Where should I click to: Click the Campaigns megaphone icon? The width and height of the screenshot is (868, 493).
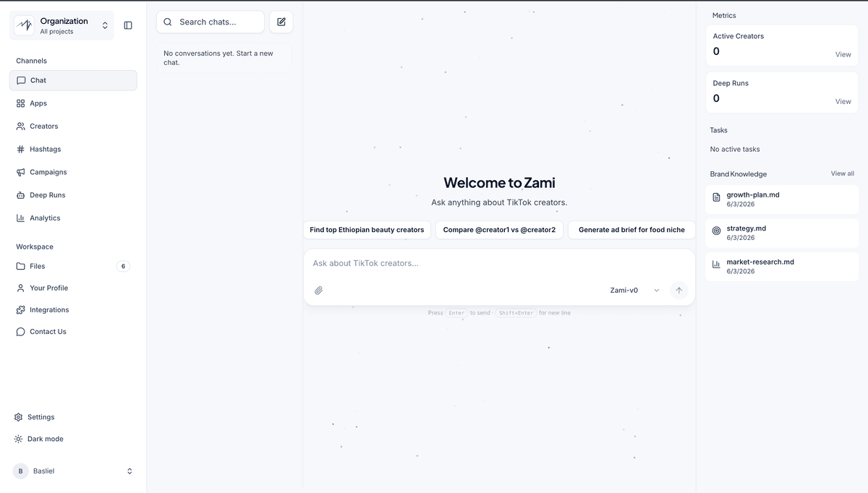click(x=20, y=172)
